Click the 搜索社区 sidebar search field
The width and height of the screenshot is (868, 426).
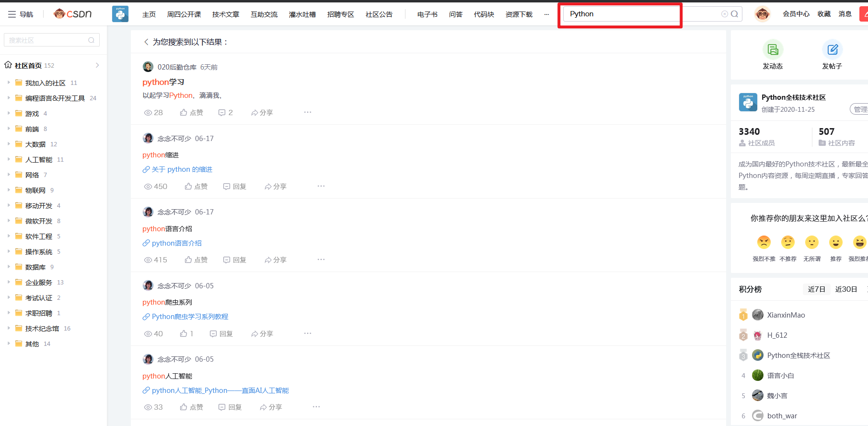click(x=52, y=40)
